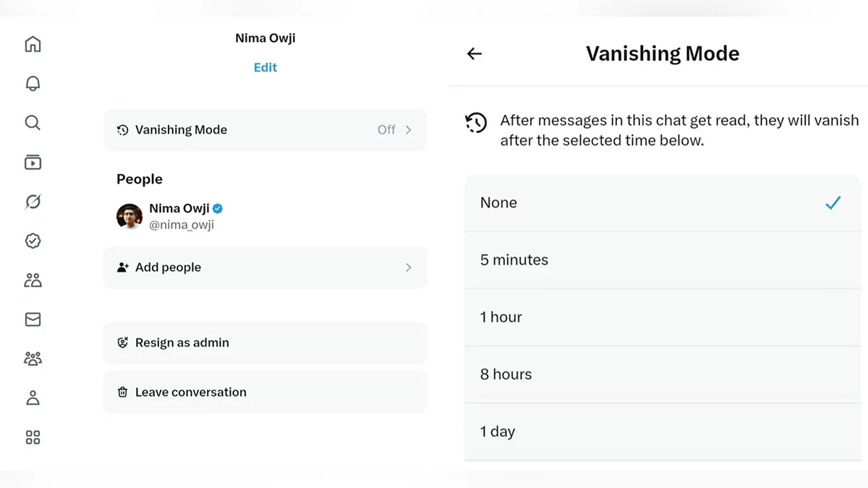Open Messages envelope icon
The width and height of the screenshot is (868, 488).
pyautogui.click(x=33, y=320)
